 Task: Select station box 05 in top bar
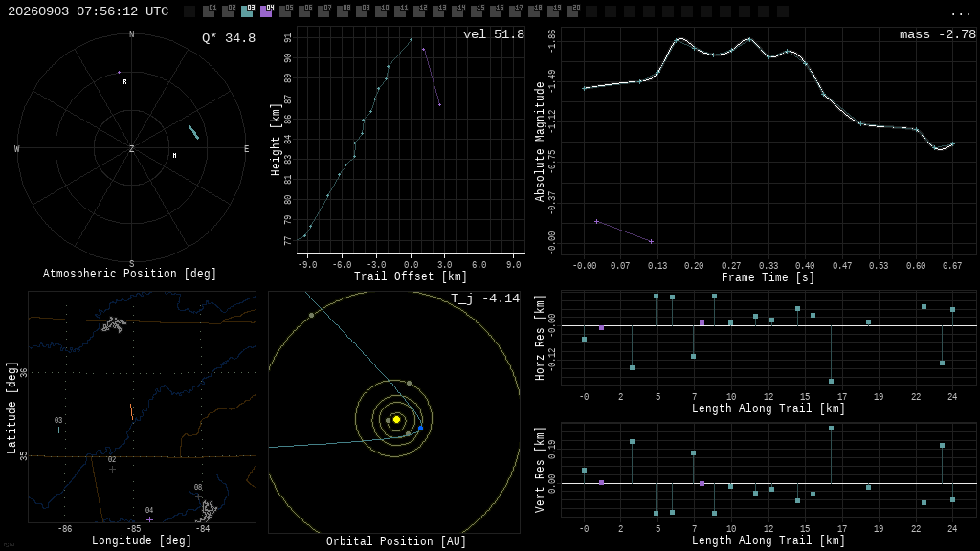pyautogui.click(x=285, y=11)
